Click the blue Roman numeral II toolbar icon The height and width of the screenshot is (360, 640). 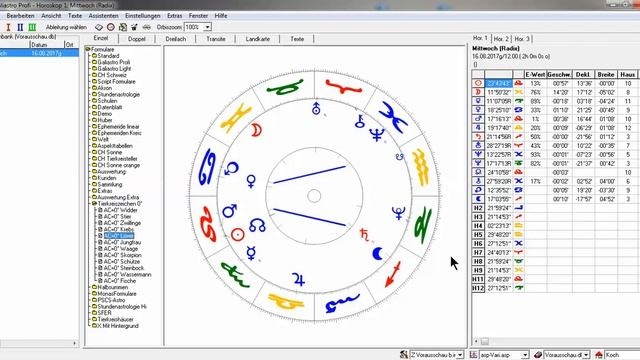coord(20,27)
